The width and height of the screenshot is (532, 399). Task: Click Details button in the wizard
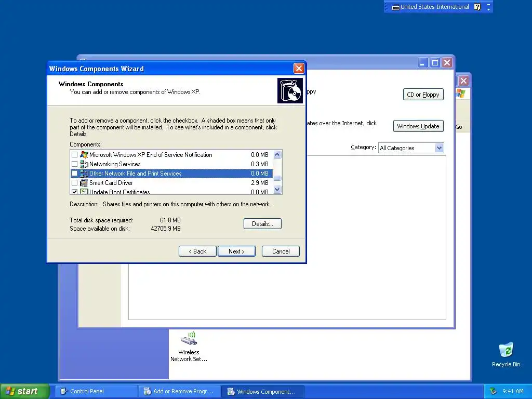[x=262, y=223]
